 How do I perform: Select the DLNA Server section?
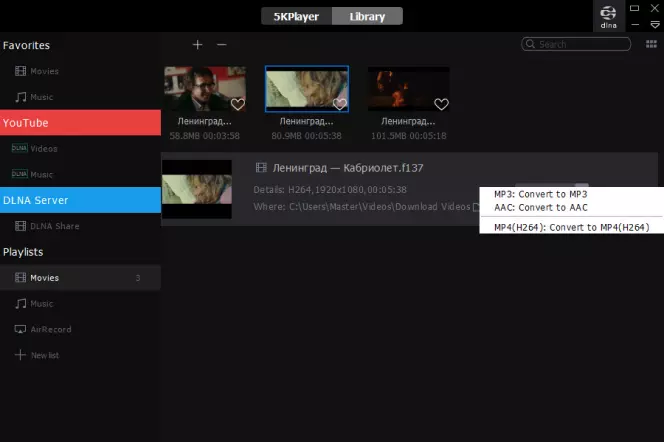click(x=80, y=200)
